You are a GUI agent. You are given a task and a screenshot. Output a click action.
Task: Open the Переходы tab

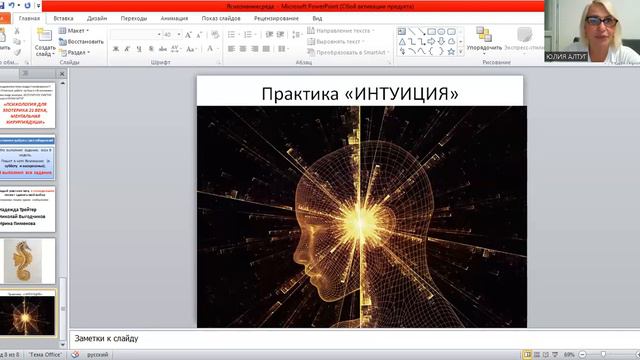point(133,18)
